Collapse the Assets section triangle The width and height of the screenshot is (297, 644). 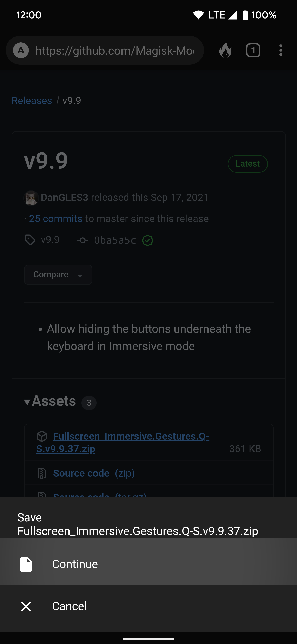point(27,402)
